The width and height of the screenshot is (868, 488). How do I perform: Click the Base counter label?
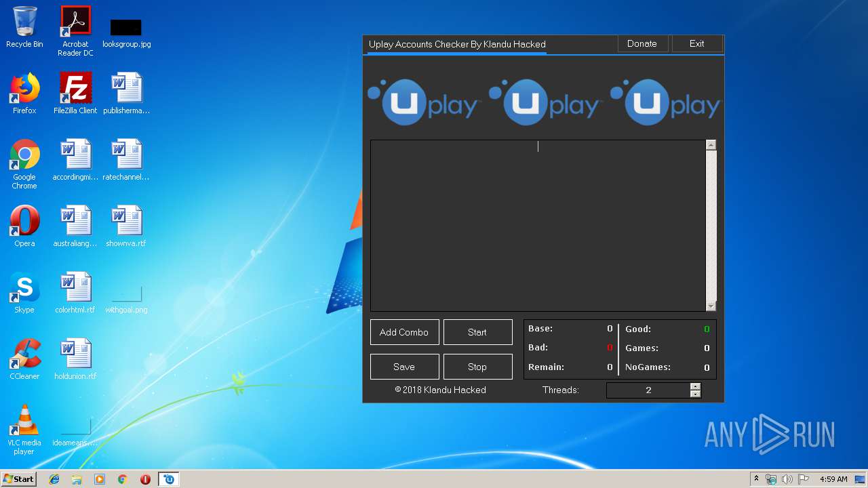pyautogui.click(x=540, y=328)
